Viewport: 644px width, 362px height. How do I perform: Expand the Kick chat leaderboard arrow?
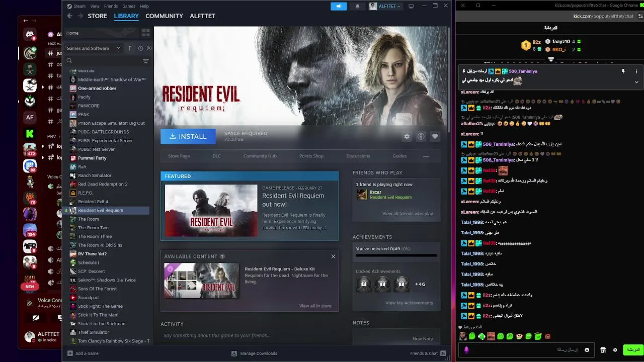[551, 59]
